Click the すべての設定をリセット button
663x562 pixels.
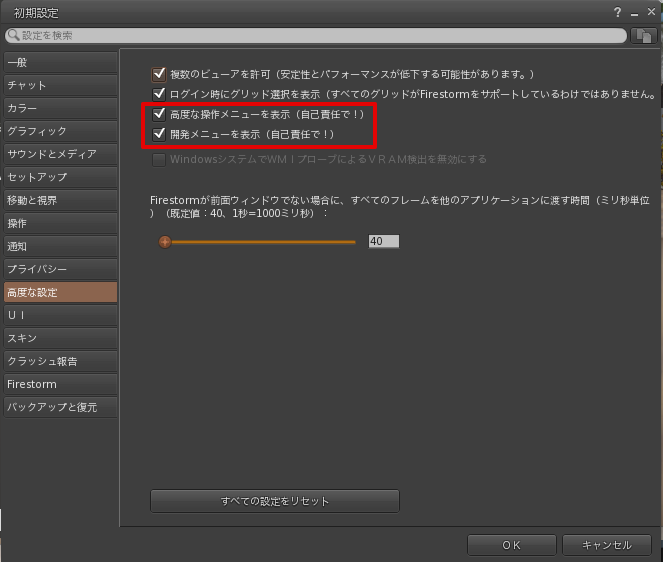[275, 501]
